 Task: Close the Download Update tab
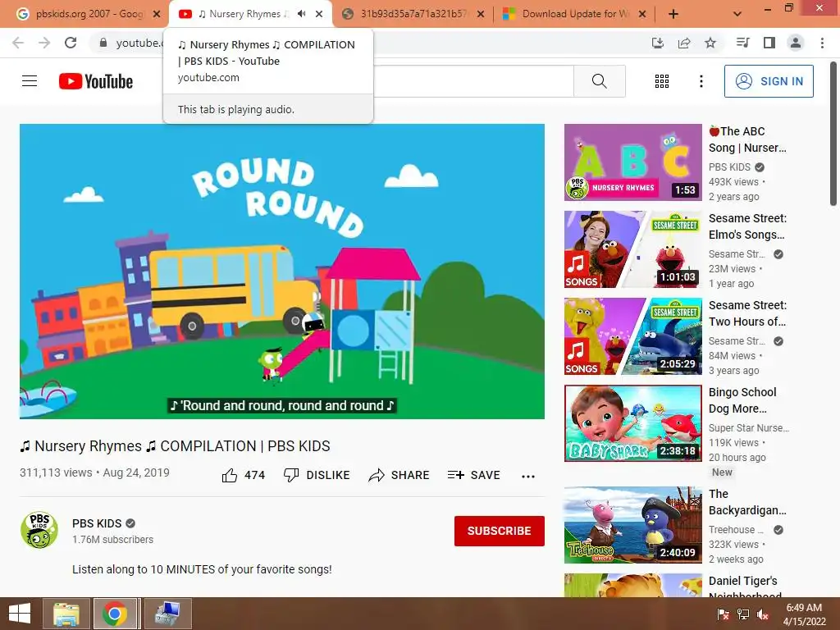pos(642,14)
